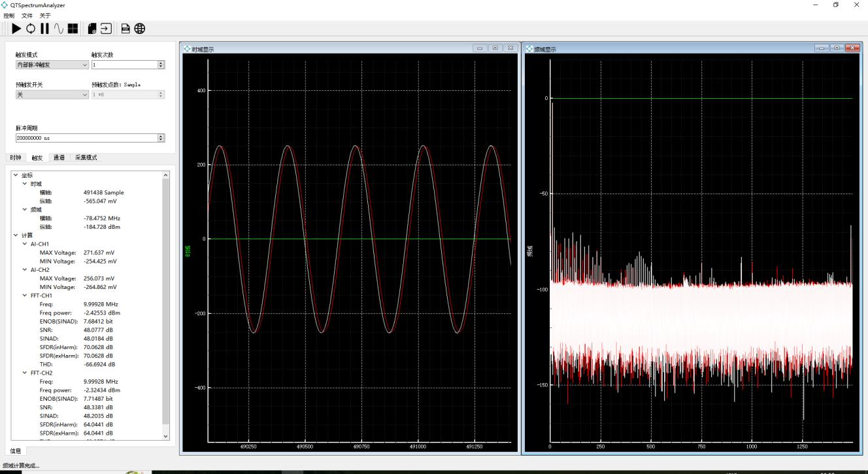Collapse the 坐标 tree node
Viewport: 868px width, 474px height.
[x=16, y=175]
